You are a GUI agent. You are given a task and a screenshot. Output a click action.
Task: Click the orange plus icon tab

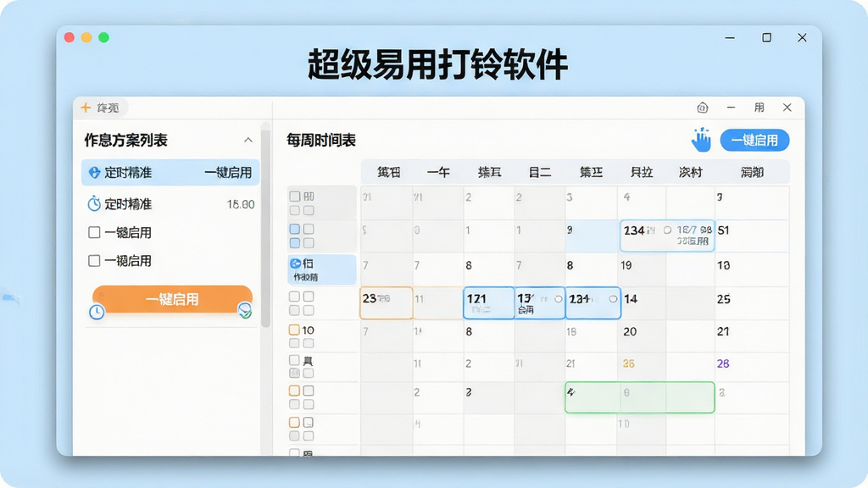(86, 108)
